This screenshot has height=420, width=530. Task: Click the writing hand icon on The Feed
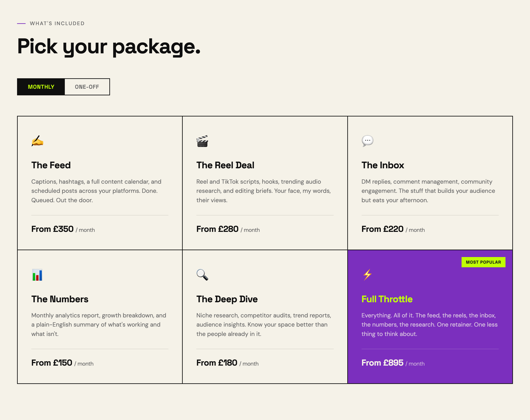(37, 141)
